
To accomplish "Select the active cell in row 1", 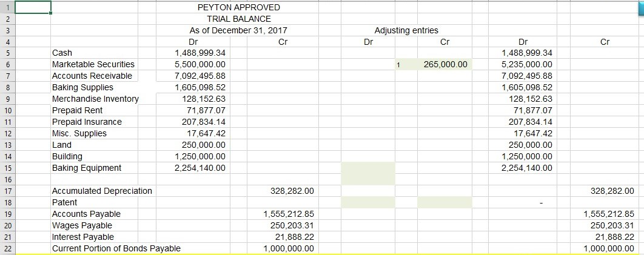I will pos(33,7).
